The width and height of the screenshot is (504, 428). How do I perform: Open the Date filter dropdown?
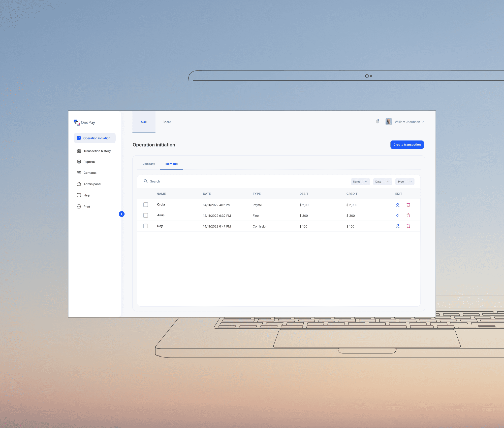382,182
